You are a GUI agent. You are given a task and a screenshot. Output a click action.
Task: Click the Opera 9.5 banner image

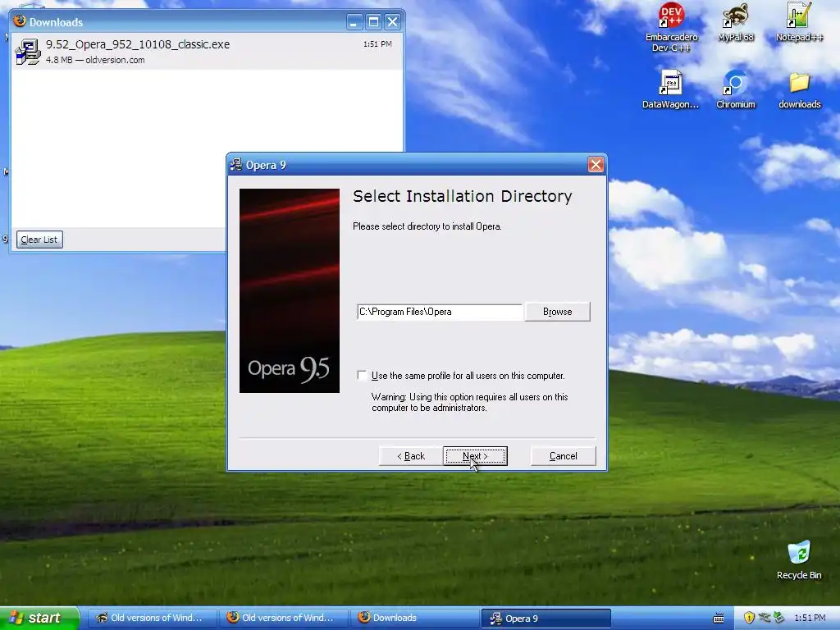tap(290, 291)
